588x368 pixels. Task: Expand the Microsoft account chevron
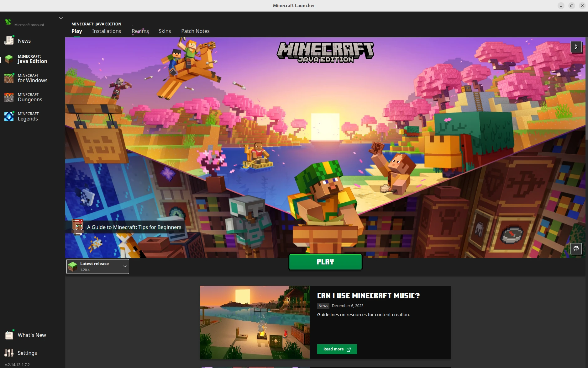61,18
